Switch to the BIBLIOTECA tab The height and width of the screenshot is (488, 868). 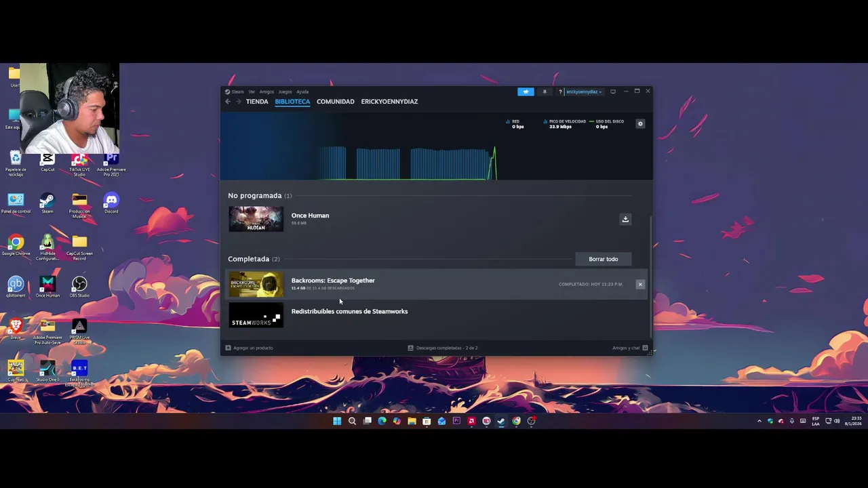coord(292,102)
